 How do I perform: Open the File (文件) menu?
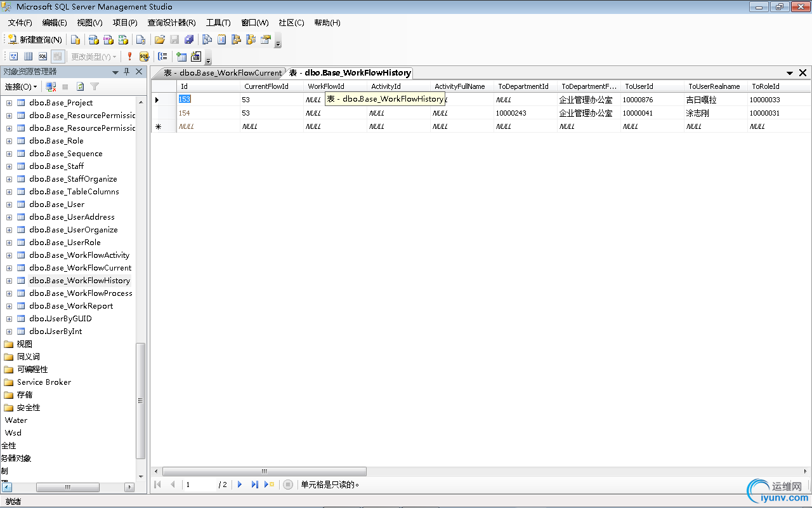(20, 23)
